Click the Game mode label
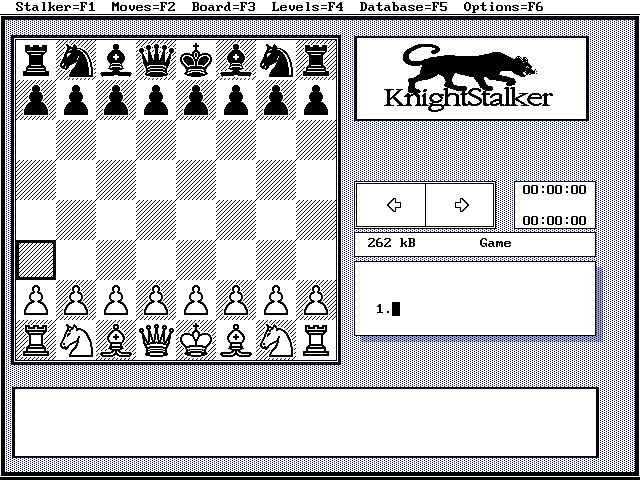The image size is (640, 480). point(495,243)
